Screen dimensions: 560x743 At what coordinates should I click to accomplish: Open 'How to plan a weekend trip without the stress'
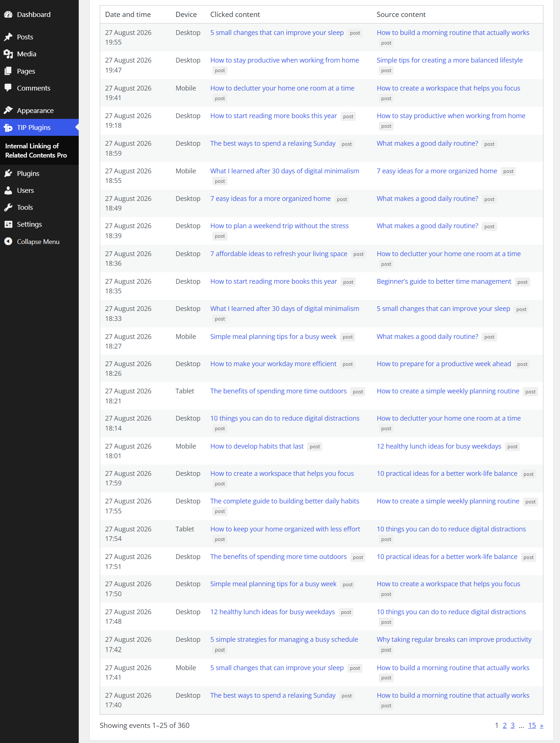(279, 226)
